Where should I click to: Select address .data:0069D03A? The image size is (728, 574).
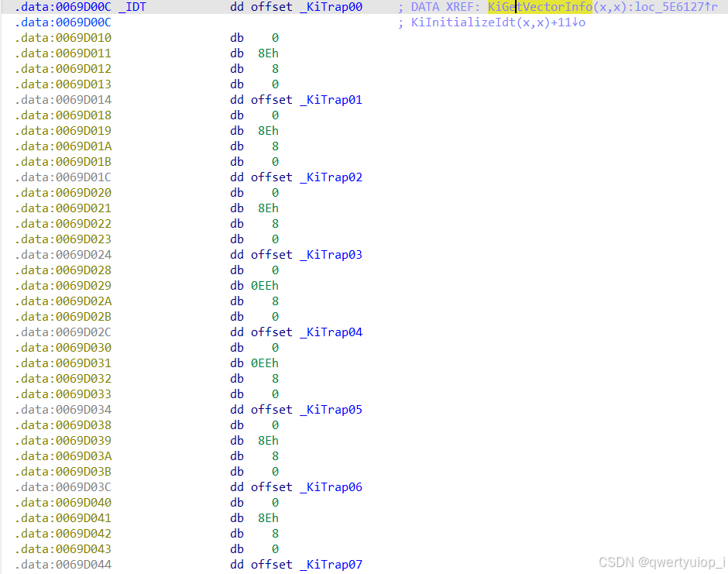click(x=64, y=456)
